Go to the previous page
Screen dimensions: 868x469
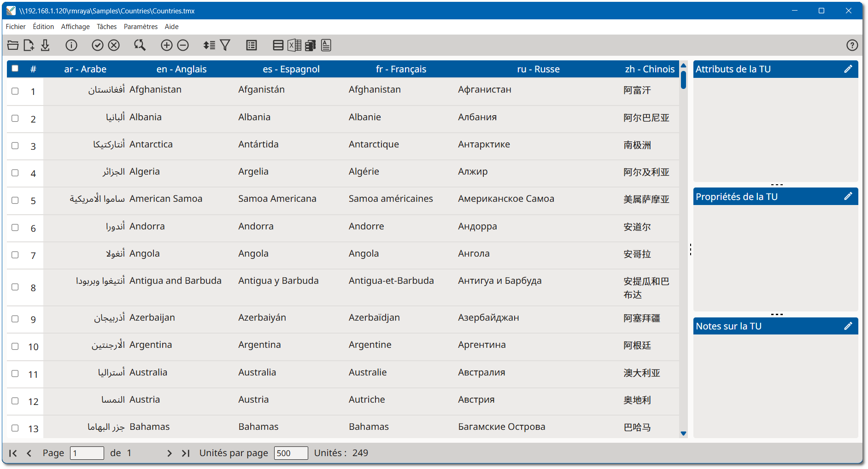click(x=29, y=453)
